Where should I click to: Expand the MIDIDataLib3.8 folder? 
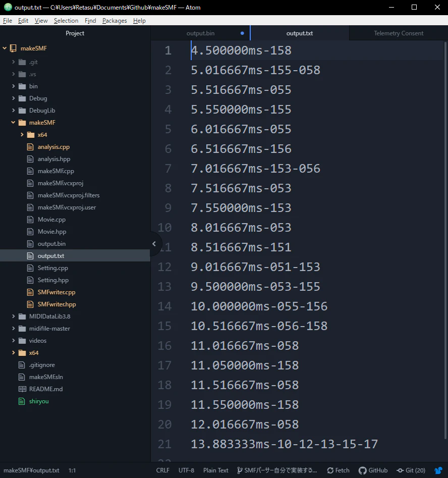(x=14, y=316)
